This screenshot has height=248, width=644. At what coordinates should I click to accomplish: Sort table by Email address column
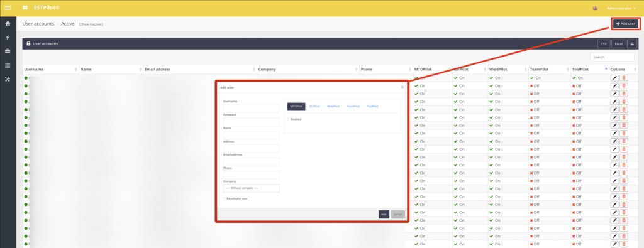199,70
